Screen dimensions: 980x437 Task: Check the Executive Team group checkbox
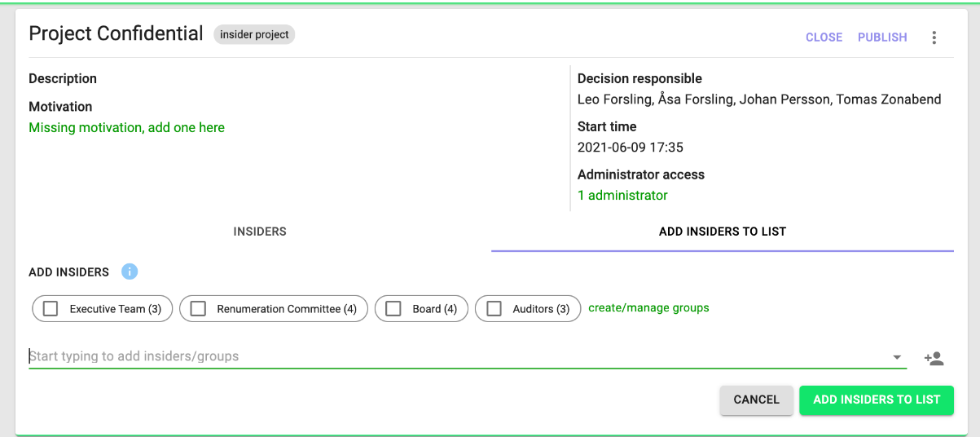tap(51, 309)
